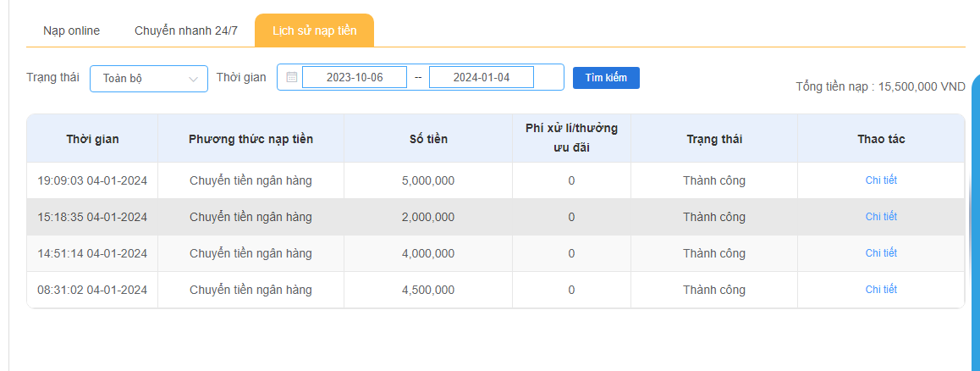Click the end date field 2024-01-04
This screenshot has height=371, width=980.
[x=481, y=77]
